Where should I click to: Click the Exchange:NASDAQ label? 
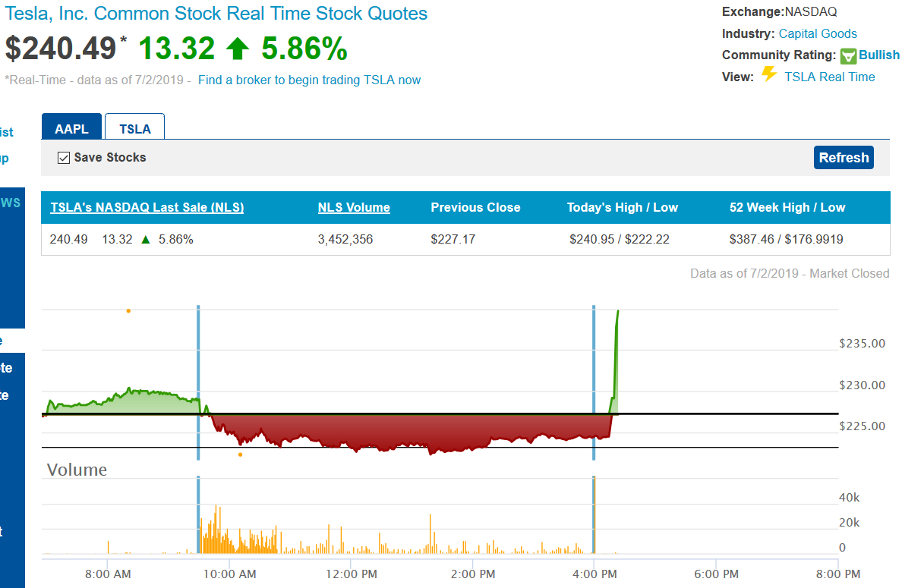(x=780, y=12)
